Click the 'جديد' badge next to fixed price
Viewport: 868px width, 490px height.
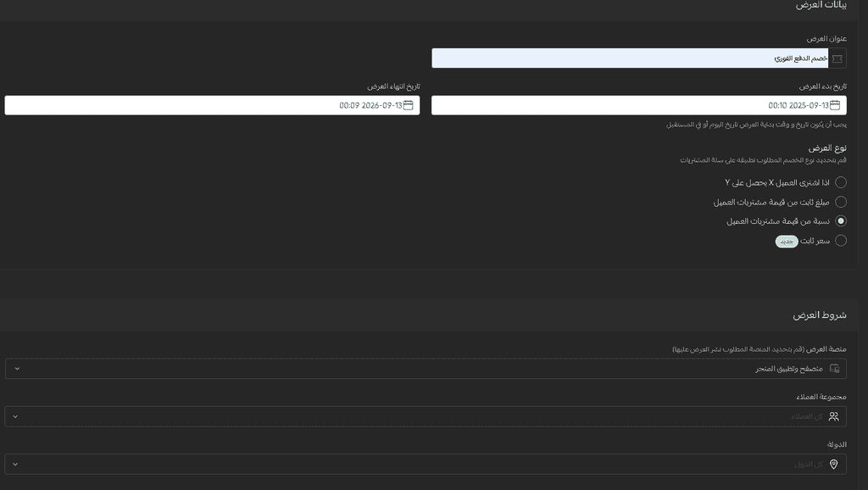pos(787,242)
